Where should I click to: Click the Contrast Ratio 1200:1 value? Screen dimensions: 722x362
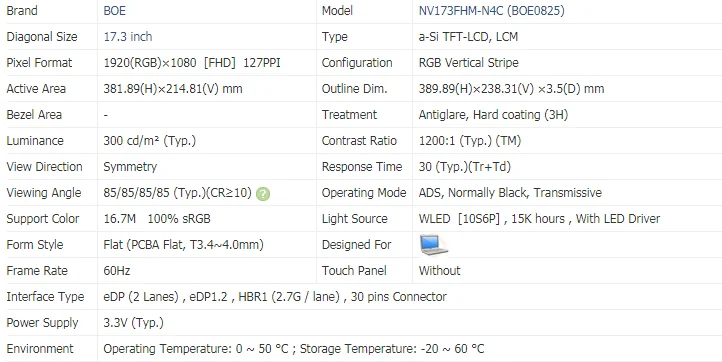click(x=470, y=141)
